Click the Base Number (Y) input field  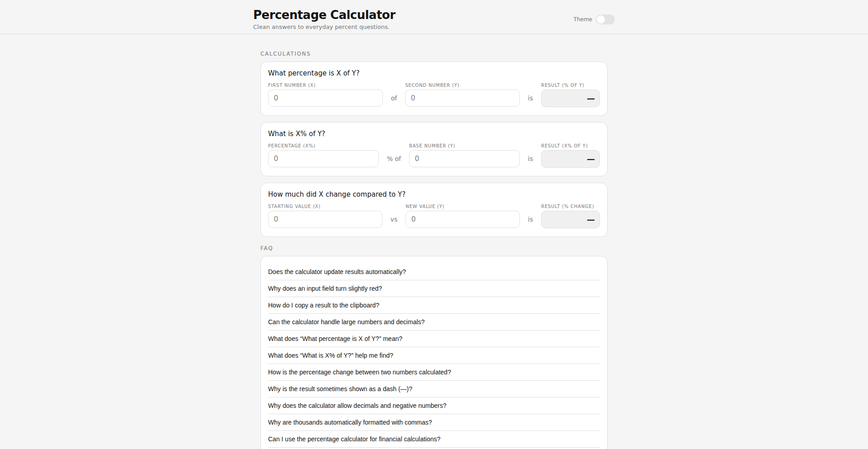point(464,159)
